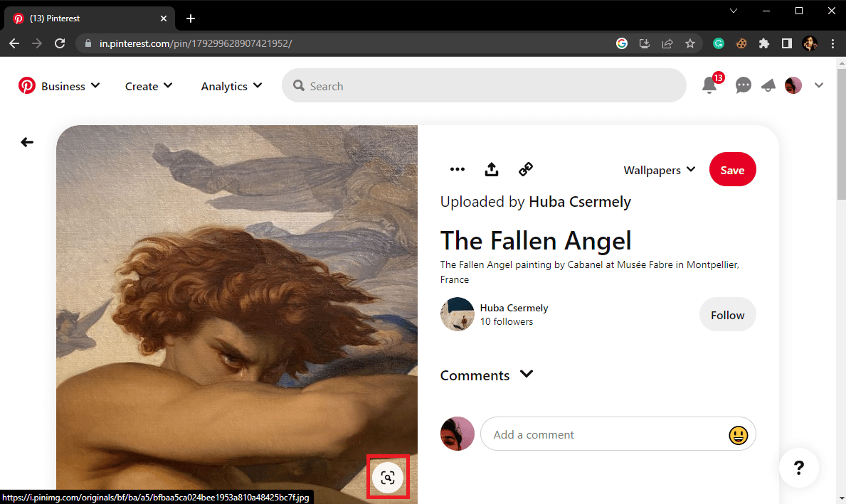The width and height of the screenshot is (846, 504).
Task: Open the Analytics dropdown menu
Action: 231,86
